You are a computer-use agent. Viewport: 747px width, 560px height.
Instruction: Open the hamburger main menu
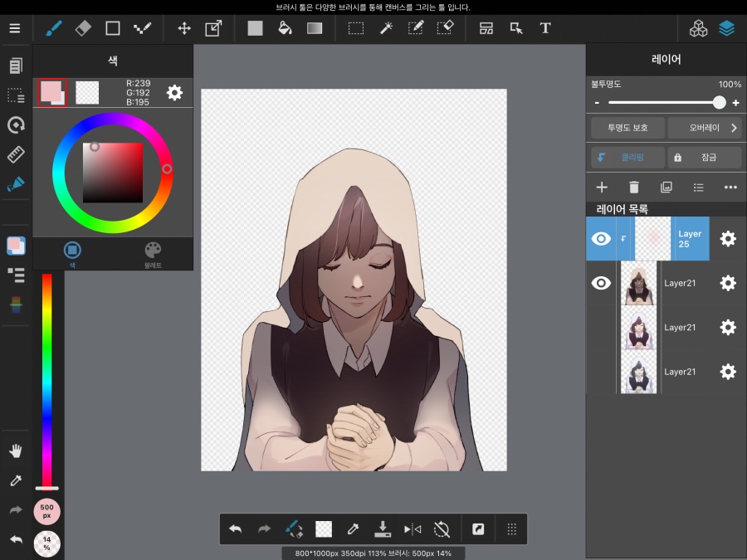point(15,27)
